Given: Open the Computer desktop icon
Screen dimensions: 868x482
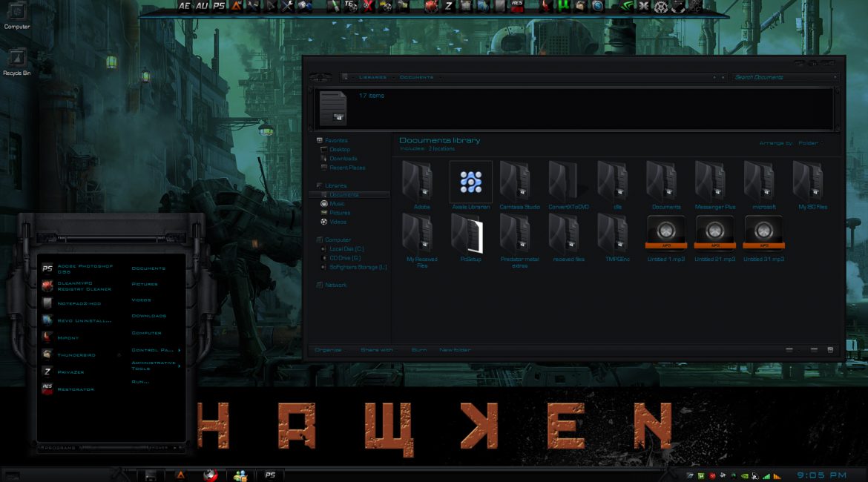Looking at the screenshot, I should [16, 16].
